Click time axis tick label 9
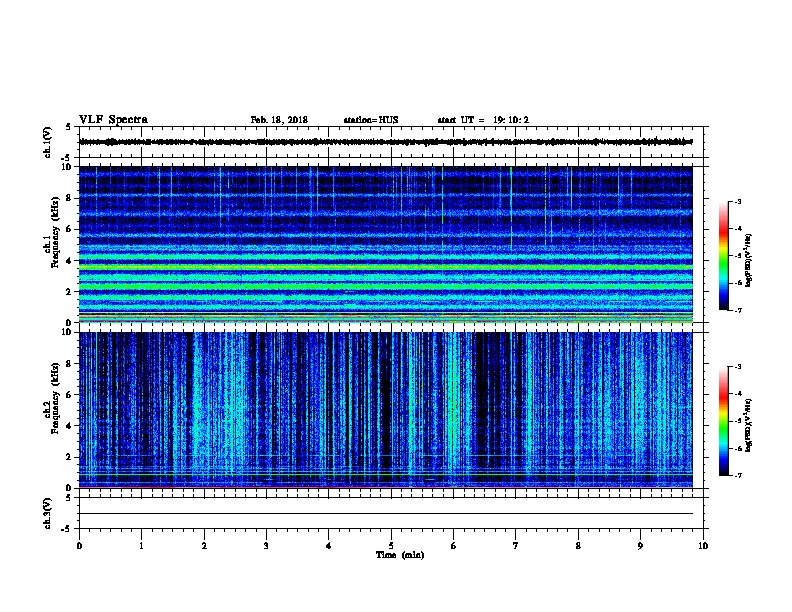This screenshot has width=792, height=612. [x=640, y=546]
